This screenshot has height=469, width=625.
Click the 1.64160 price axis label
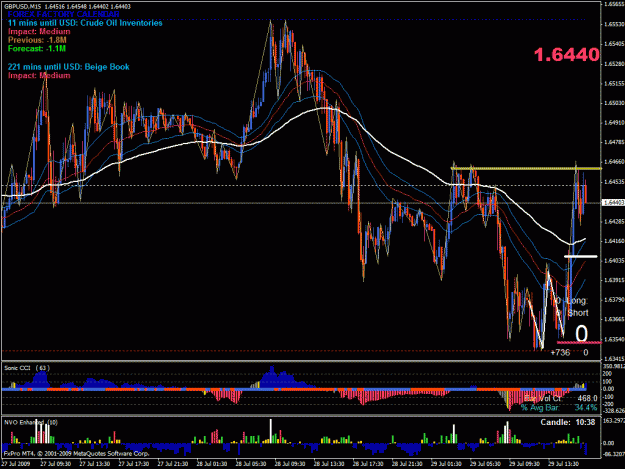tap(614, 241)
